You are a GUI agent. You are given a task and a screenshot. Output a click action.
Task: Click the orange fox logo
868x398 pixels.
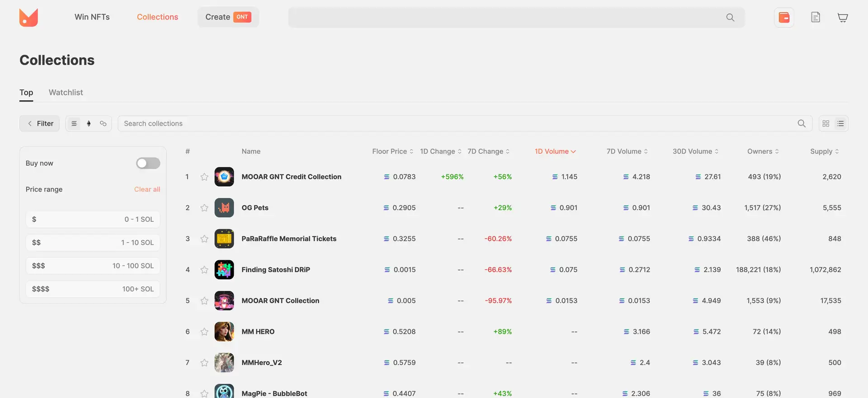point(28,18)
